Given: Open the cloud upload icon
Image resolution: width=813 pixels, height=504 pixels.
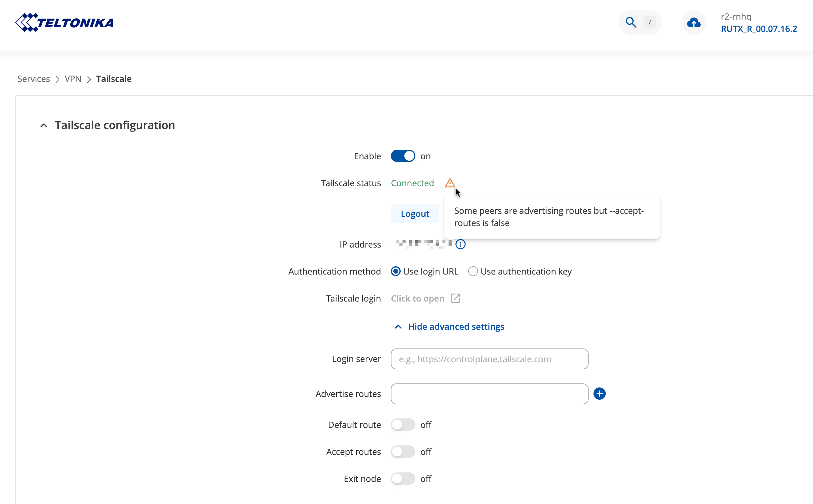Looking at the screenshot, I should pos(694,23).
